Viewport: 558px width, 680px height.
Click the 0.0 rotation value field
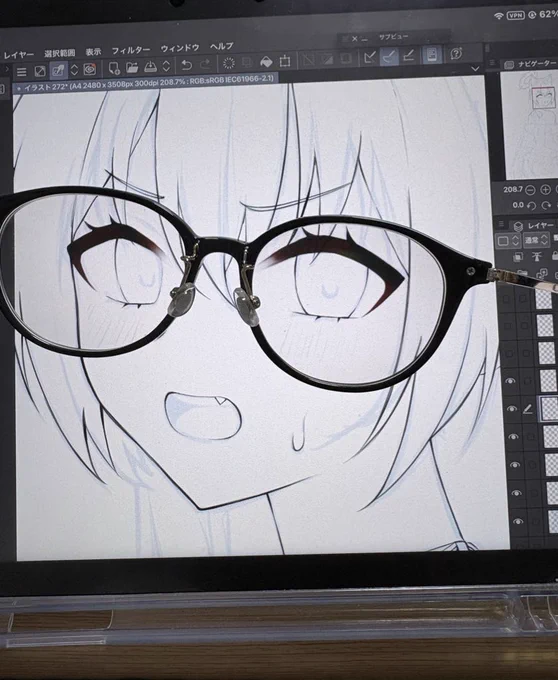518,206
